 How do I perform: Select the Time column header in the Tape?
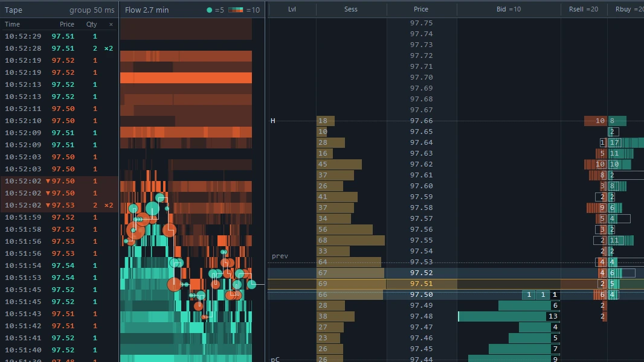coord(12,24)
